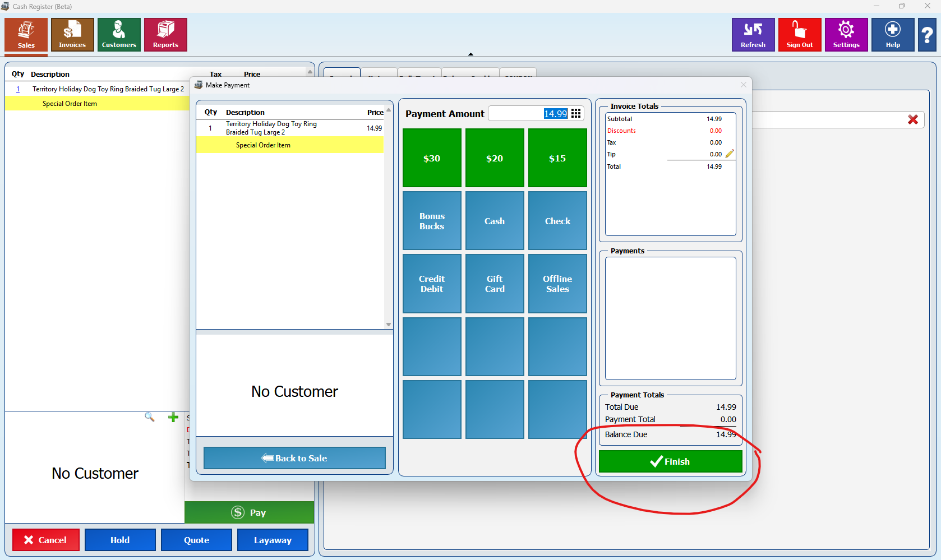Click the magnifier customer search icon

[150, 417]
